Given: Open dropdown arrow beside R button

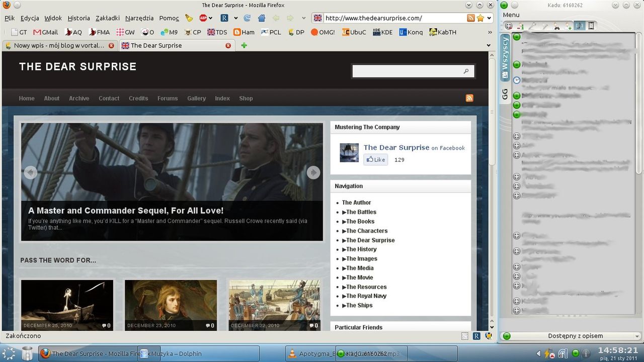Looking at the screenshot, I should point(235,18).
